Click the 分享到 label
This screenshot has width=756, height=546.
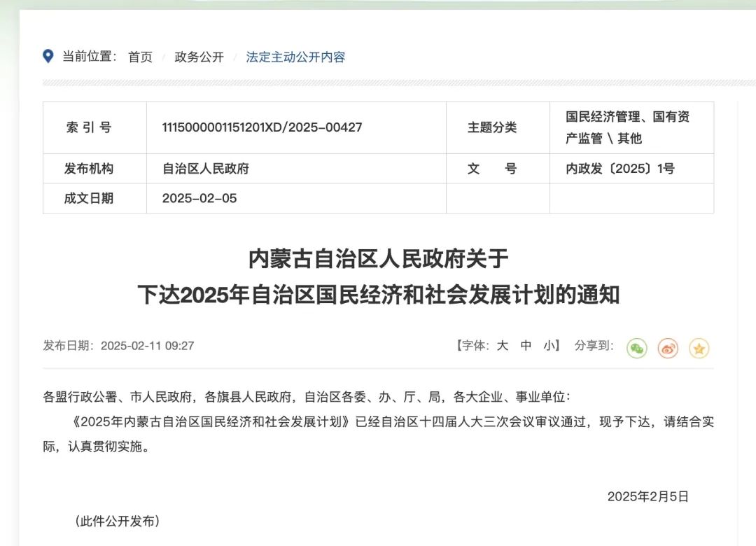[x=594, y=345]
